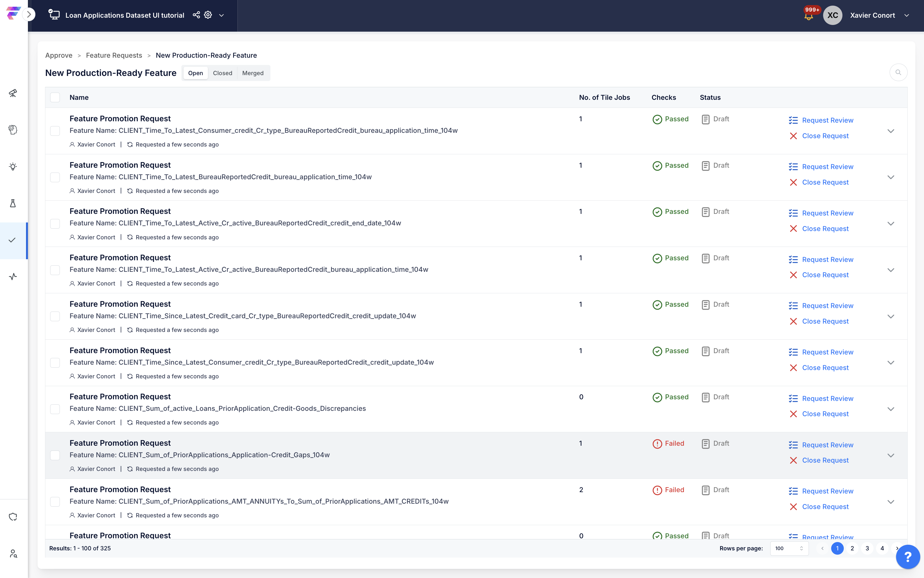Screen dimensions: 924x578
Task: Click the share icon next to the catalog name
Action: pos(196,15)
